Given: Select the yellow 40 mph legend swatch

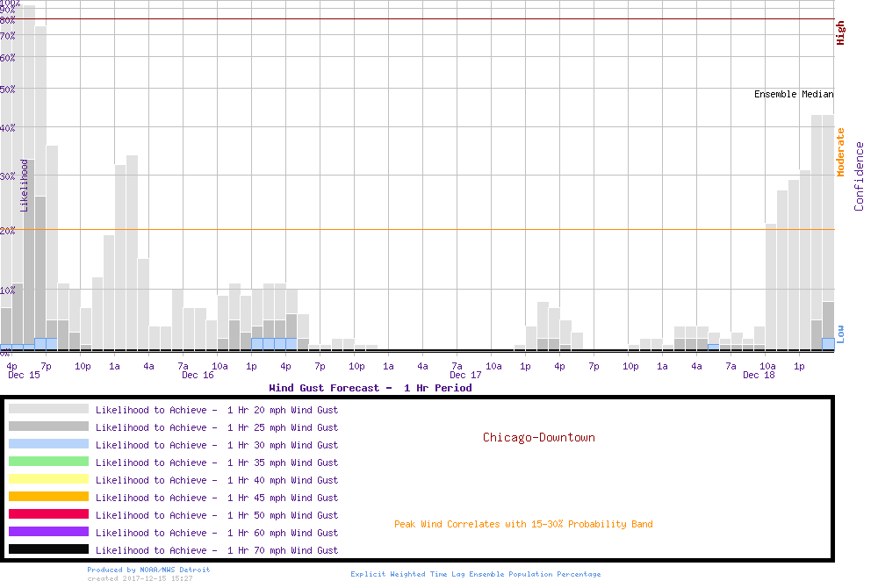Looking at the screenshot, I should coord(48,479).
